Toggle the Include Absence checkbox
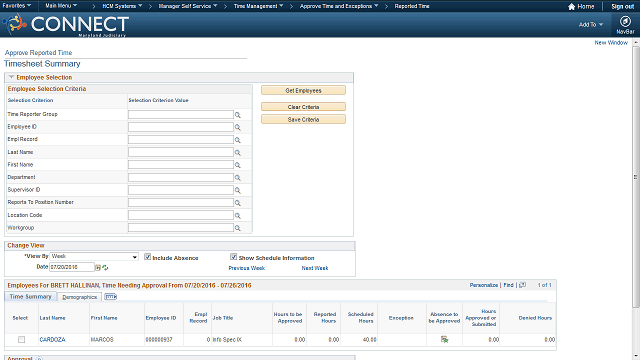Viewport: 640px width, 360px height. point(148,257)
